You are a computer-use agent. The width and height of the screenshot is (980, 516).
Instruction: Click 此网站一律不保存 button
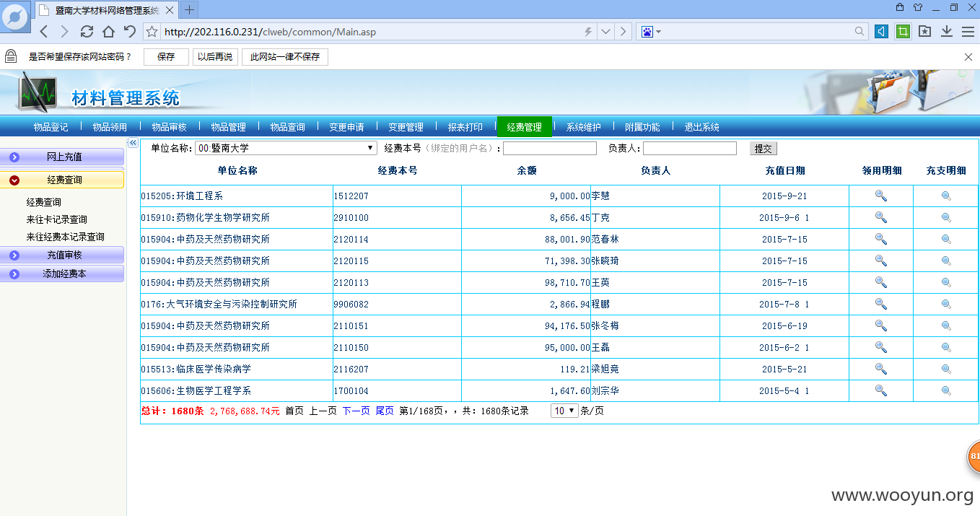[285, 57]
